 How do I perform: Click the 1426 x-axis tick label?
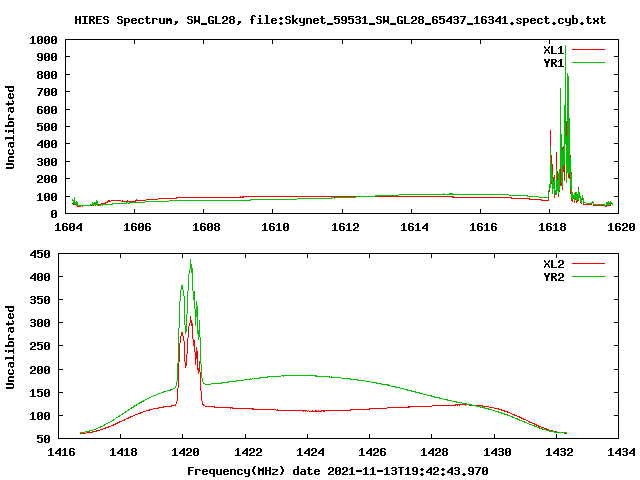pos(372,453)
